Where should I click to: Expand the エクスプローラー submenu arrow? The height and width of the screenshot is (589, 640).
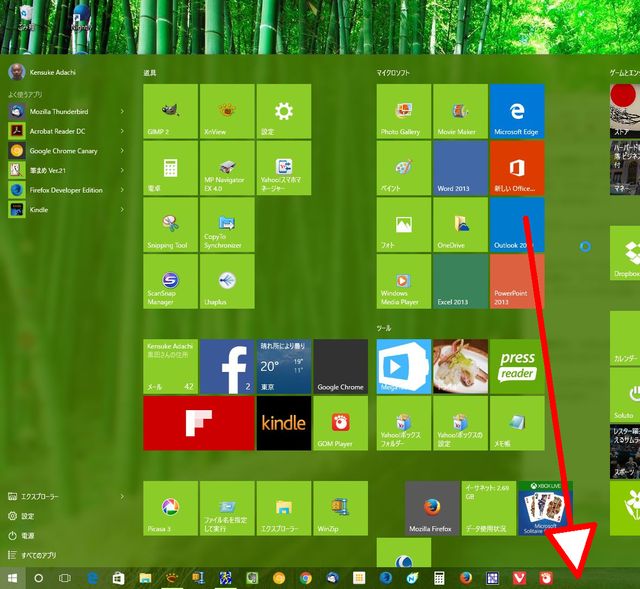tap(122, 496)
